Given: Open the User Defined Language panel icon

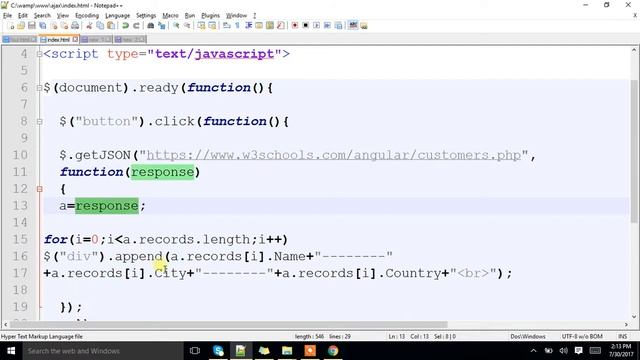Looking at the screenshot, I should 259,26.
